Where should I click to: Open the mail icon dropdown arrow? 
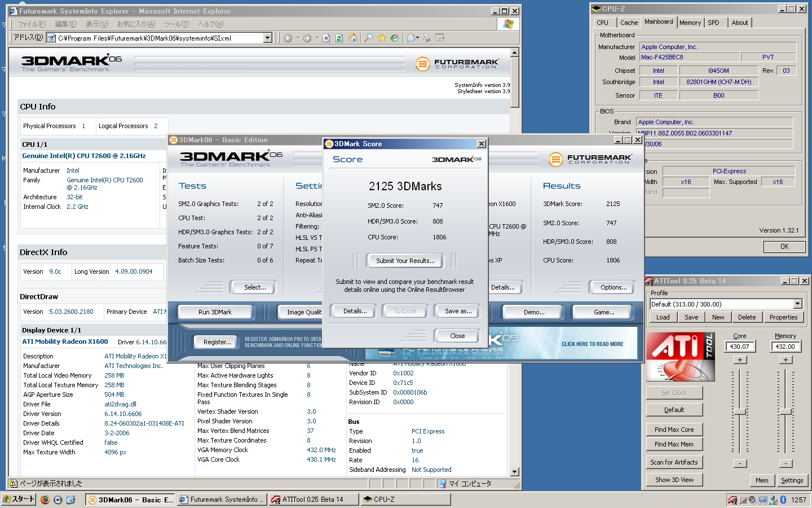click(418, 38)
